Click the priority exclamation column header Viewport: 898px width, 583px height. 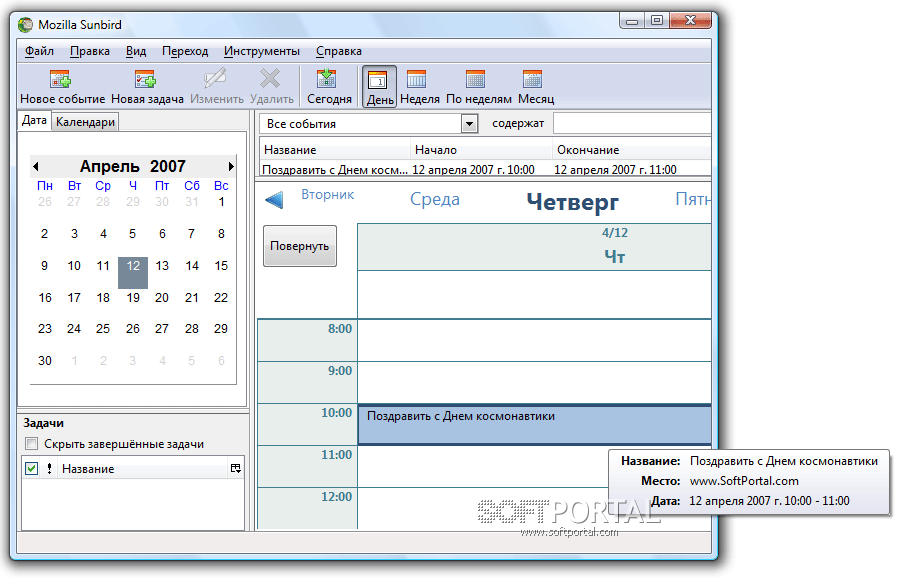click(x=49, y=468)
